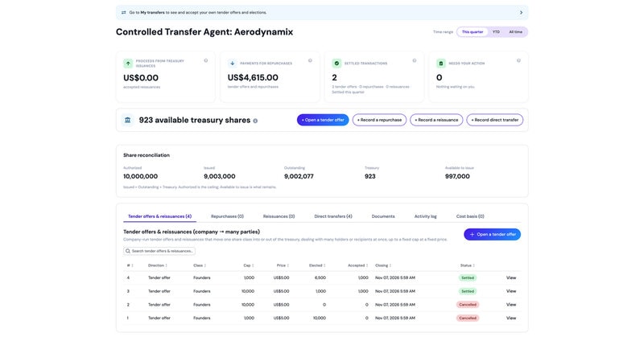Click the Share reconciliation heading
The width and height of the screenshot is (644, 337).
[x=147, y=155]
